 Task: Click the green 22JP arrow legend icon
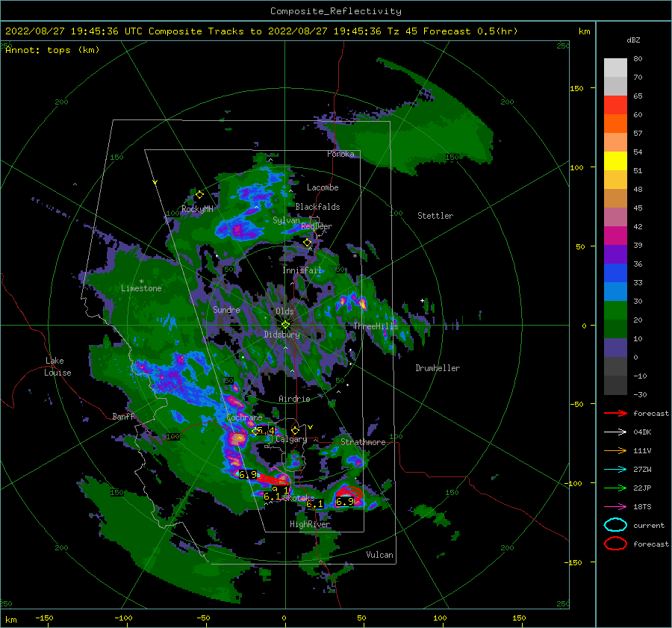[x=615, y=488]
